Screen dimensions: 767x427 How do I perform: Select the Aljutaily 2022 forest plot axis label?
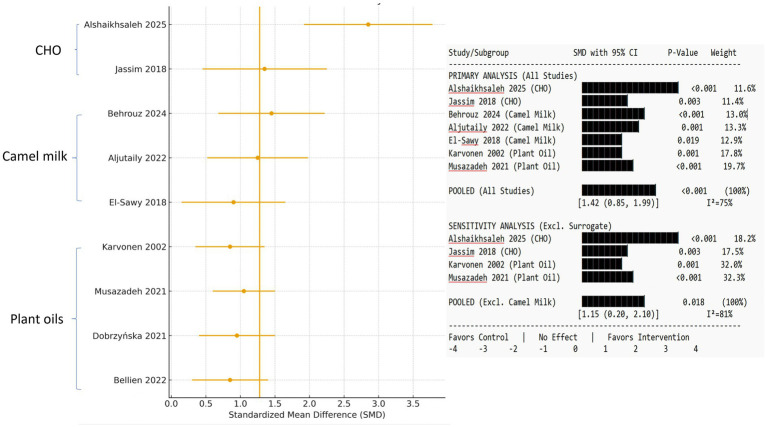[x=137, y=158]
